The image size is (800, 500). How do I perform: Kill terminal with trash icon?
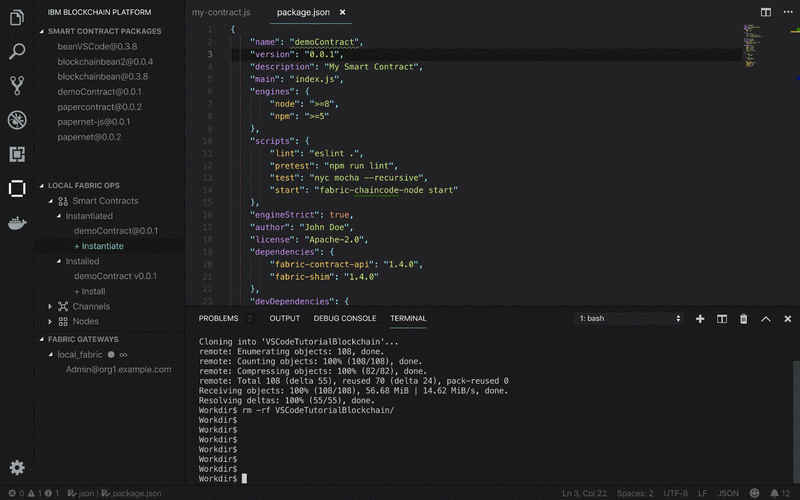tap(743, 318)
